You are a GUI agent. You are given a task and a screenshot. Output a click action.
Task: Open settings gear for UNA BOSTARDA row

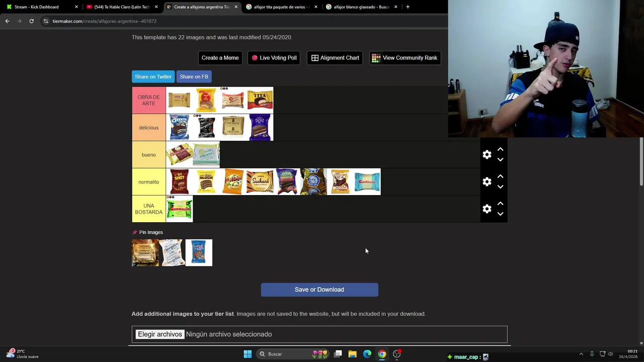[487, 209]
